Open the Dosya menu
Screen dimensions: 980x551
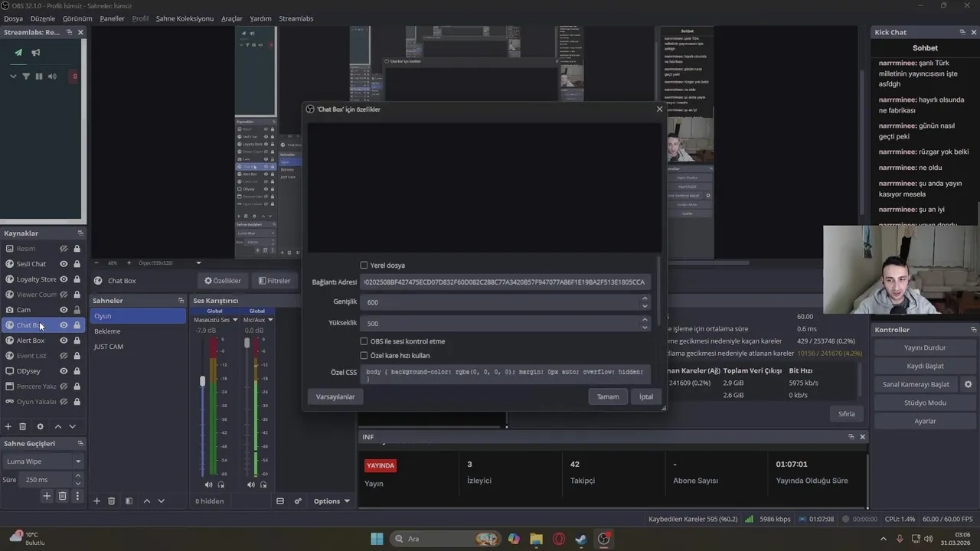[x=13, y=18]
